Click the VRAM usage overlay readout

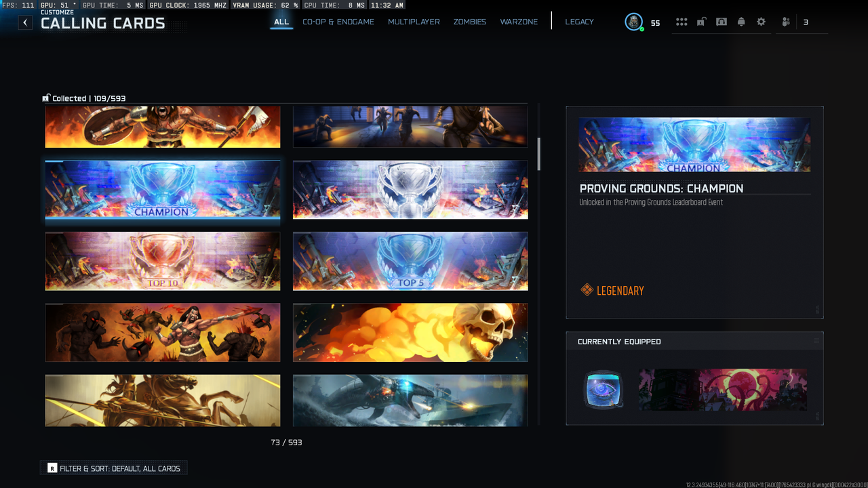click(266, 5)
